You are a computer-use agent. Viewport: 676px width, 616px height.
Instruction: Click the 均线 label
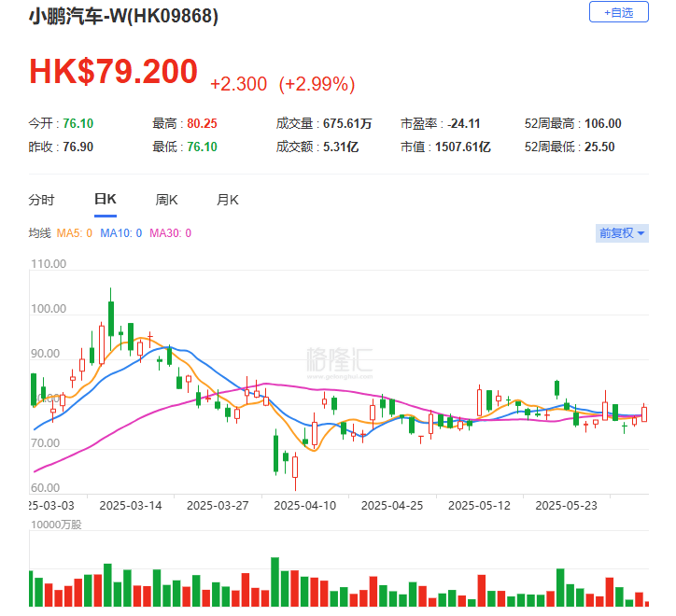[x=39, y=233]
